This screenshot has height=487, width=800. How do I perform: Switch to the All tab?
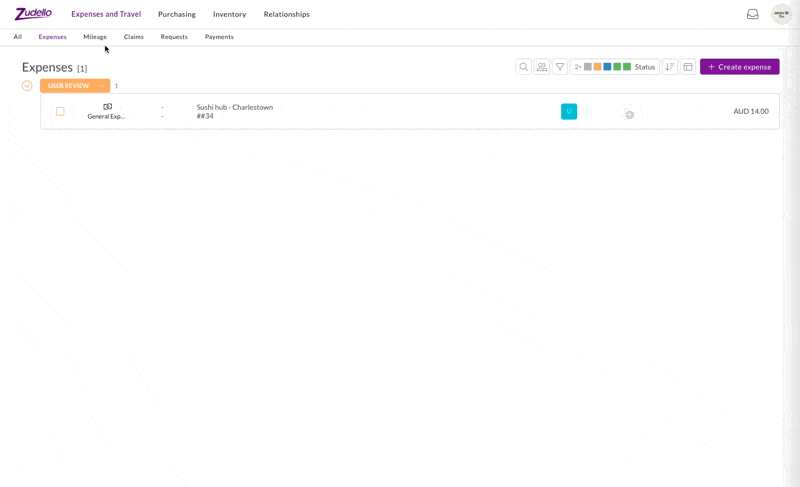[x=18, y=37]
